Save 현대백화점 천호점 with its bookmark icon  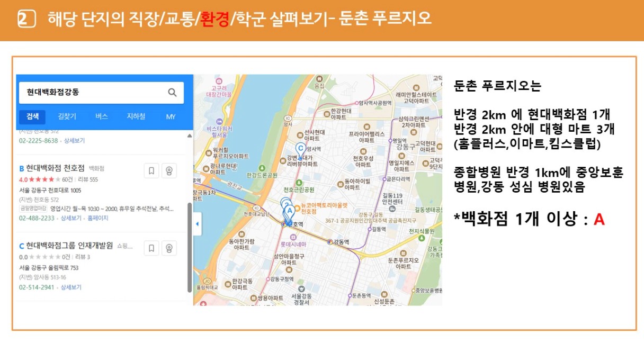pos(151,170)
